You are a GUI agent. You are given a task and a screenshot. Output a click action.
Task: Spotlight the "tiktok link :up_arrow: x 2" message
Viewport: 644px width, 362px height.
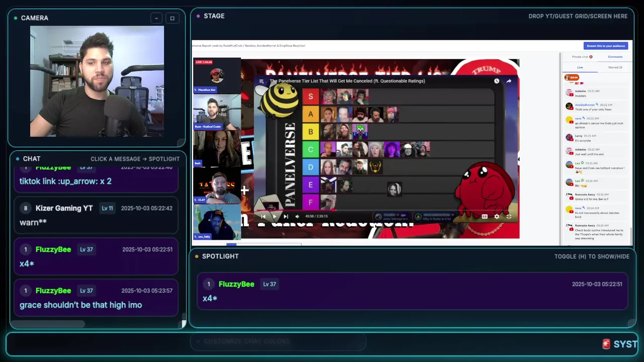[96, 179]
